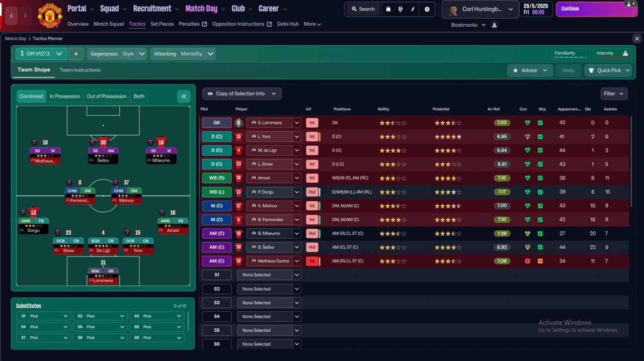
Task: Open the Manchester United club badge
Action: click(x=49, y=16)
